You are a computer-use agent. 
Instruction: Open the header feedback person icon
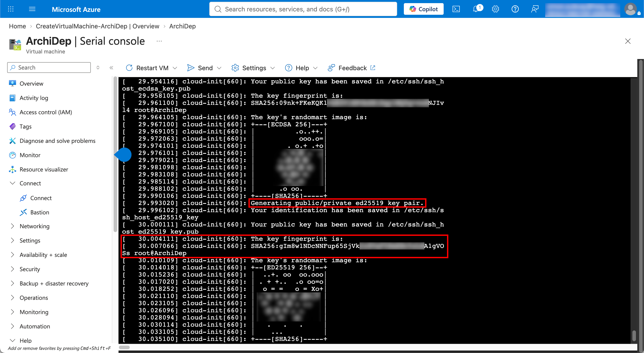(534, 9)
